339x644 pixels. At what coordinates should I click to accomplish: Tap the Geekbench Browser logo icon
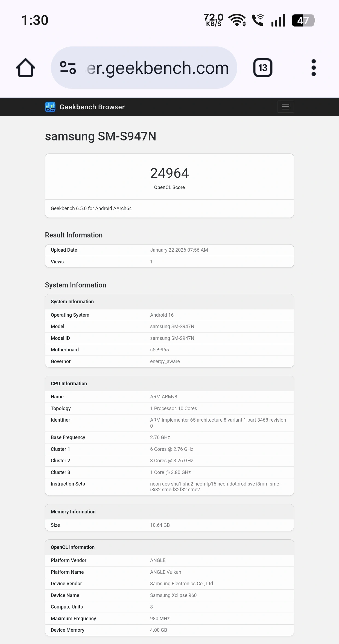coord(51,107)
